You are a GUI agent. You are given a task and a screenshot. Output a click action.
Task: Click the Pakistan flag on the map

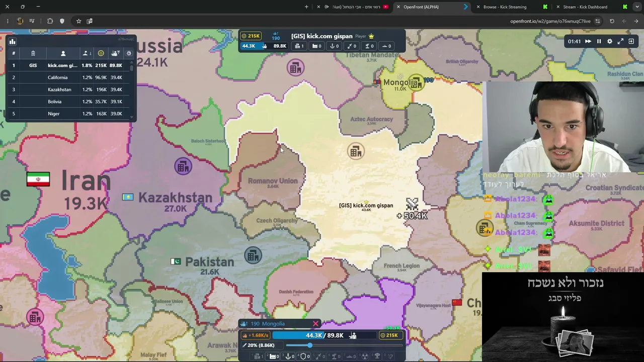click(x=176, y=261)
